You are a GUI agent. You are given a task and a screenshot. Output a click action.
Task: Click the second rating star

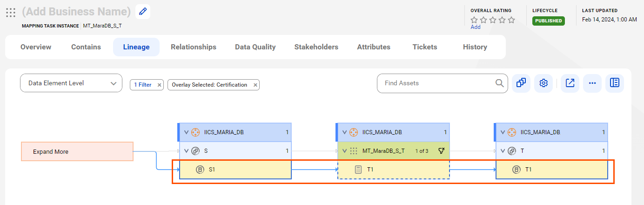(483, 20)
